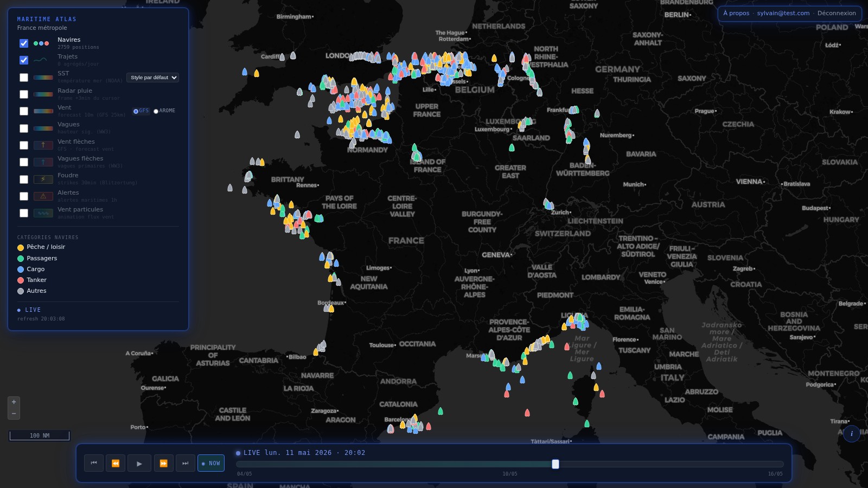The height and width of the screenshot is (488, 868).
Task: Open the map info button
Action: coord(852,434)
